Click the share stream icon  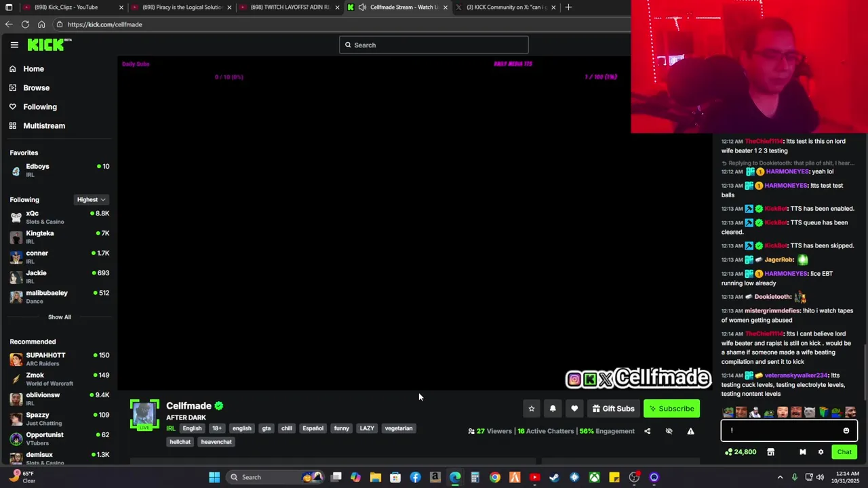pos(647,431)
